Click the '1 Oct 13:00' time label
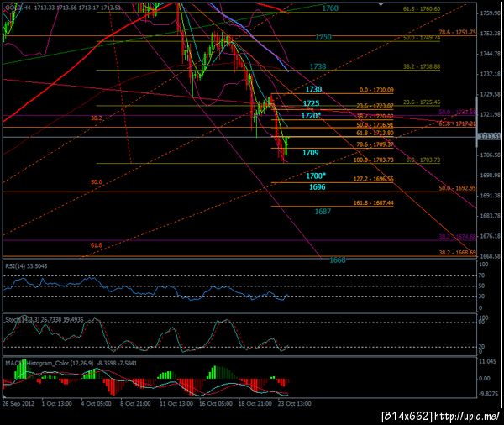The width and height of the screenshot is (504, 425). coord(57,403)
